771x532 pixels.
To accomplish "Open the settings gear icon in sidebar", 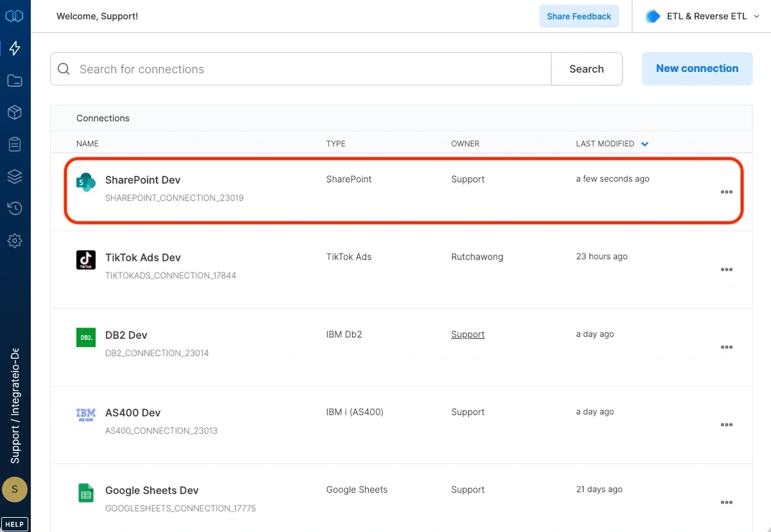I will 14,240.
